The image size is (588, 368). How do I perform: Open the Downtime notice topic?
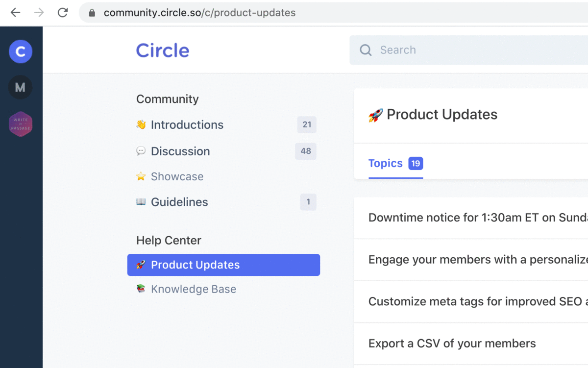[x=470, y=218]
